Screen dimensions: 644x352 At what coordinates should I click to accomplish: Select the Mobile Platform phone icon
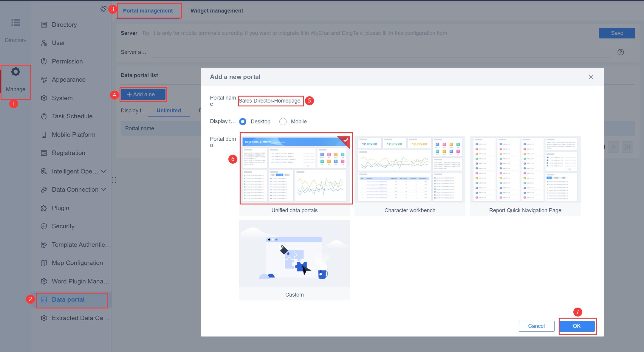[x=44, y=134]
